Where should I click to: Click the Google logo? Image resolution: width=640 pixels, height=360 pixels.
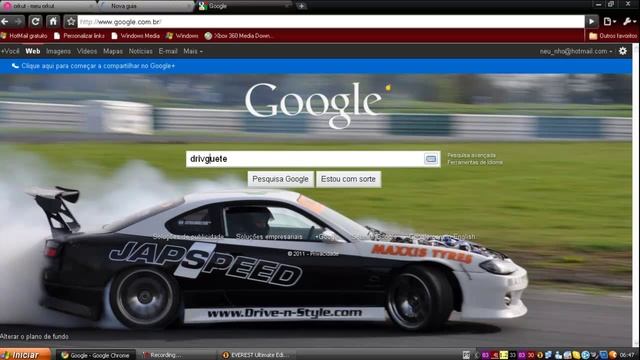[313, 105]
